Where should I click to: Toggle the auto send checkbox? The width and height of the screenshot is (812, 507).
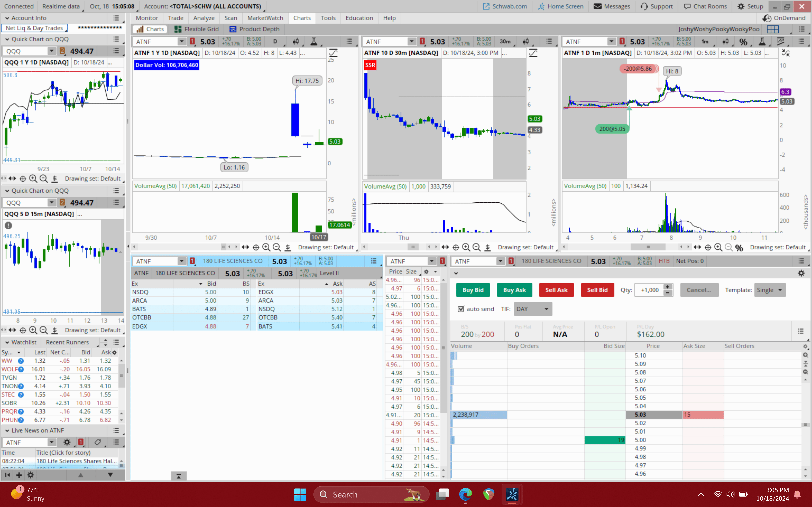[461, 309]
